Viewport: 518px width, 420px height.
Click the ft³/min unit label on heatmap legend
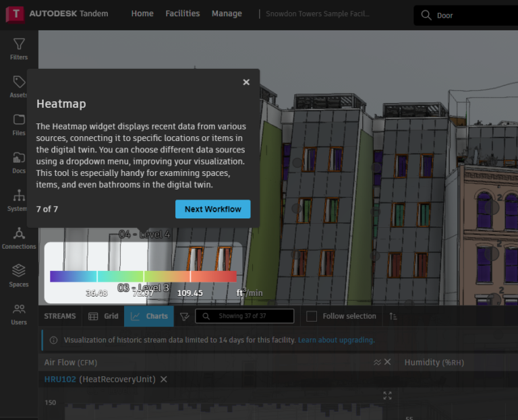click(250, 293)
